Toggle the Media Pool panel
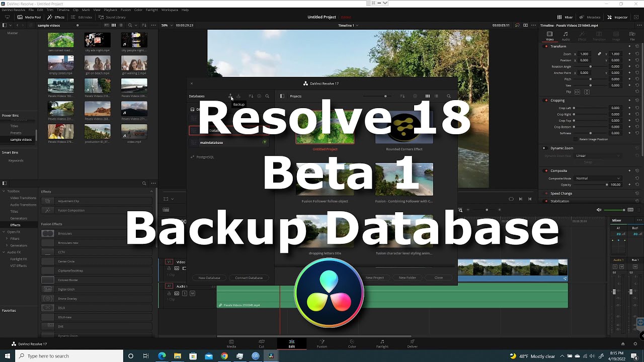 point(29,17)
